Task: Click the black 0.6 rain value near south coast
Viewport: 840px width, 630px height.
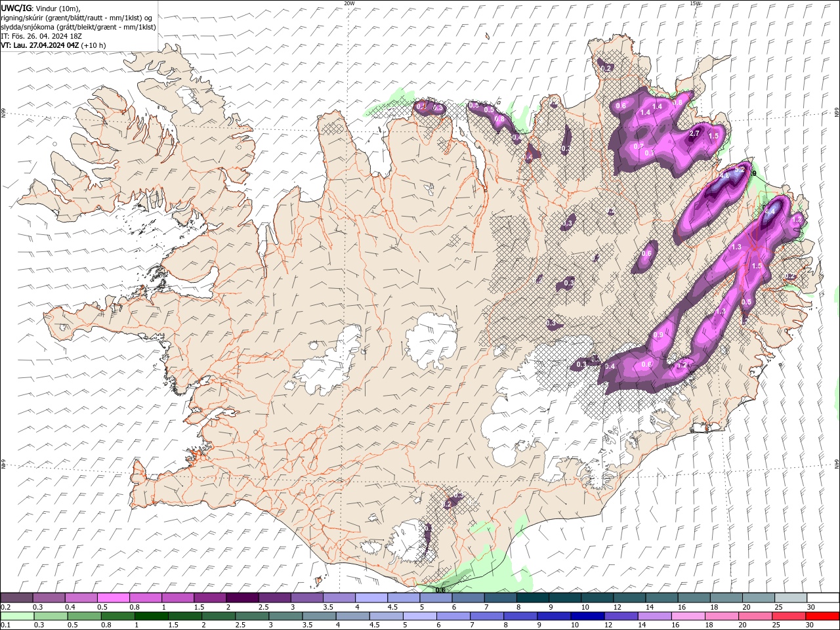Action: (440, 589)
